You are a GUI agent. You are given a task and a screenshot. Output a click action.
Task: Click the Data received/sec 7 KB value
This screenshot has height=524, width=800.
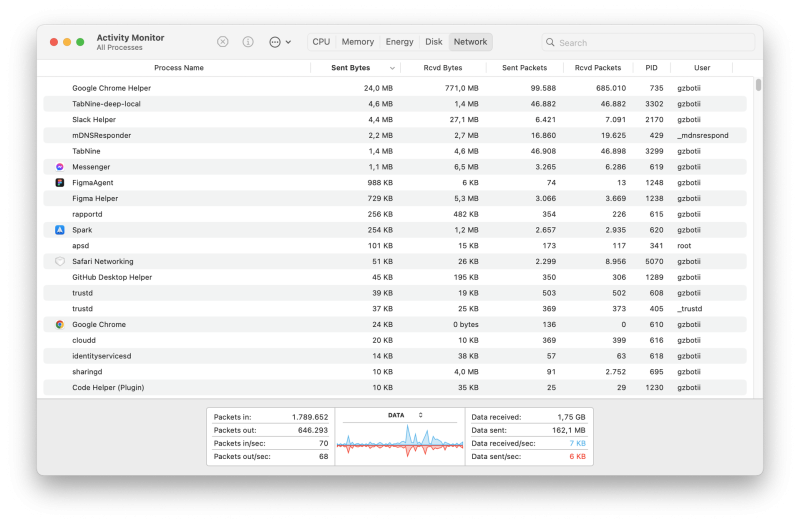[x=578, y=444]
